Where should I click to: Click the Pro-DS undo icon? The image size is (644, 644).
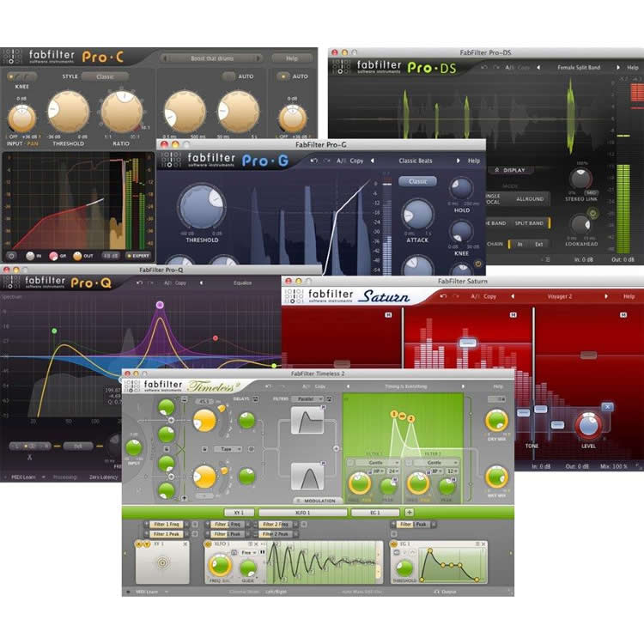click(x=484, y=67)
